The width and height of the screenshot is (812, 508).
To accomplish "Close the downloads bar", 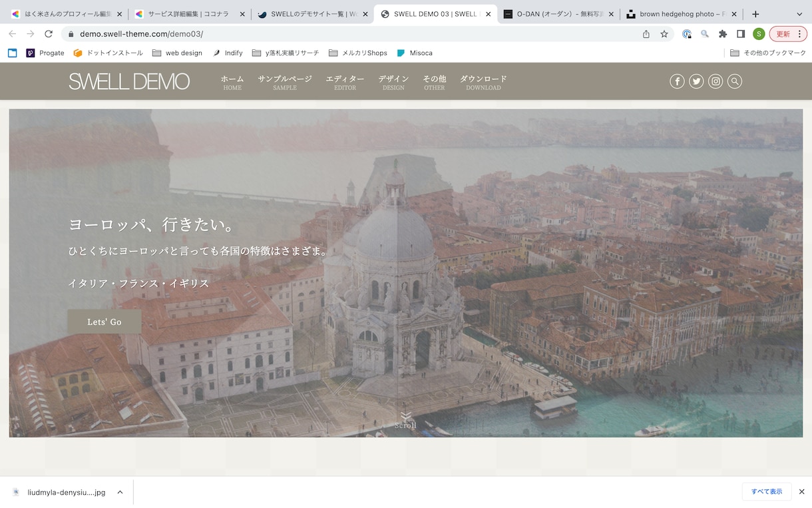I will pos(801,492).
